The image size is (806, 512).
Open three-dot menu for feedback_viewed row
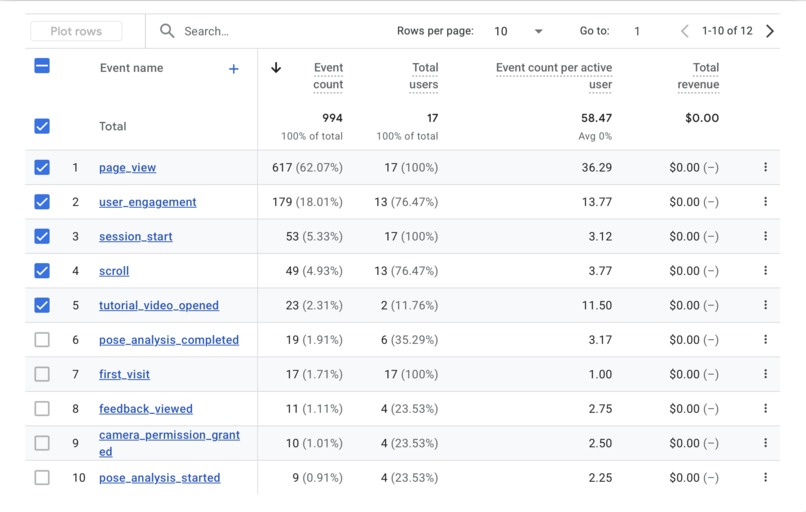pyautogui.click(x=765, y=408)
